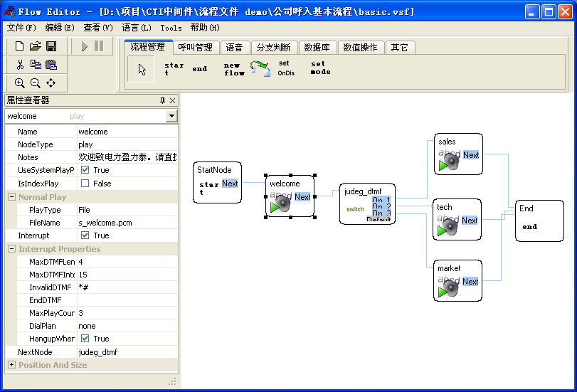Screen dimensions: 577x392
Task: Open the welcome node selector dropdown
Action: (171, 116)
